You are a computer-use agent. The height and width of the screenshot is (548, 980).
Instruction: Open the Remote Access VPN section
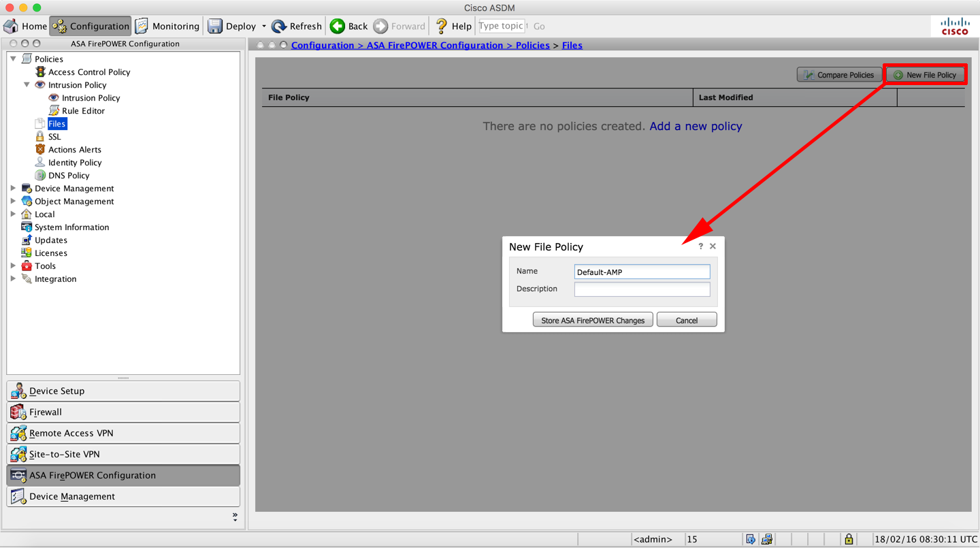tap(123, 433)
